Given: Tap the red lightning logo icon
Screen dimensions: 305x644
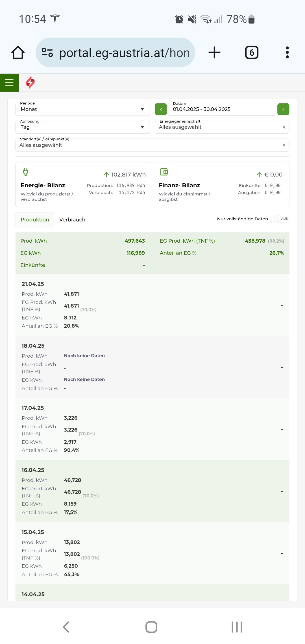Looking at the screenshot, I should (x=30, y=82).
